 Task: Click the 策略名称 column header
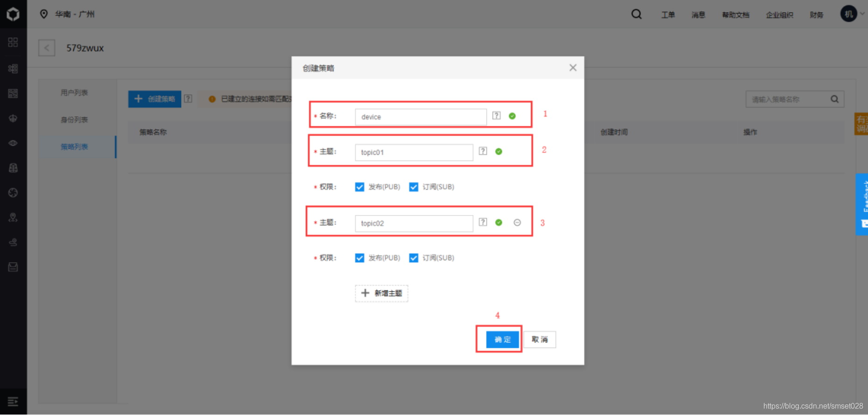coord(153,132)
